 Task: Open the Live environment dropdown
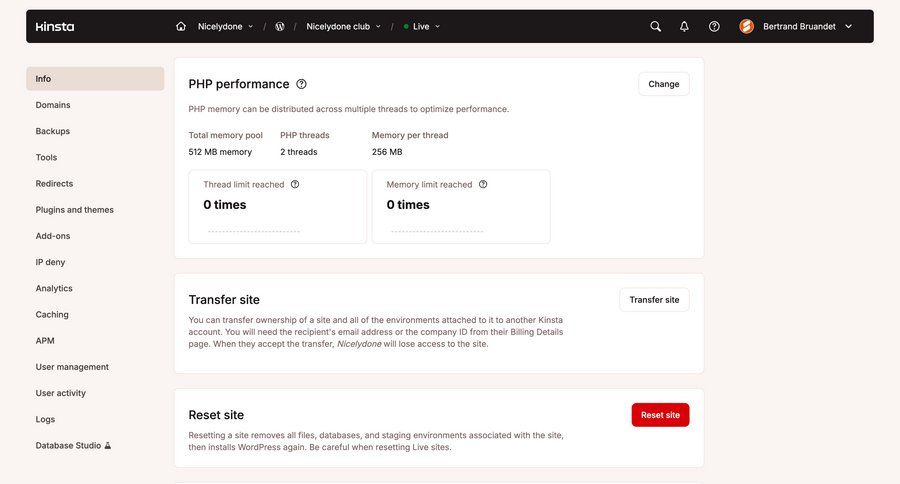pyautogui.click(x=422, y=27)
